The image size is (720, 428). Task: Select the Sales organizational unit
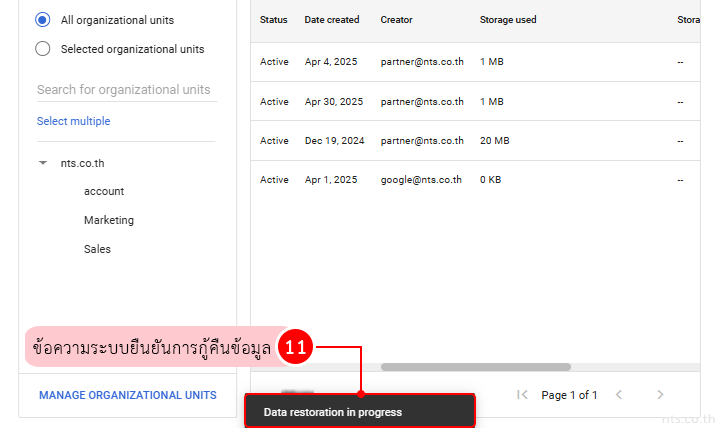click(x=97, y=249)
